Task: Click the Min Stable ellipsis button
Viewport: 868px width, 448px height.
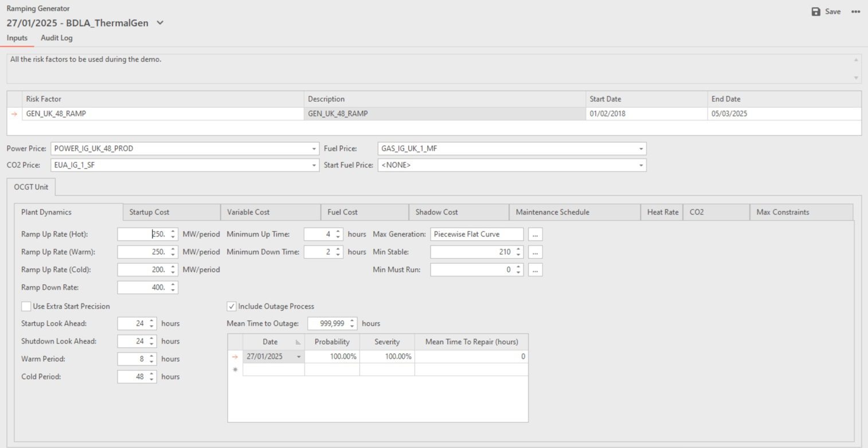Action: (535, 252)
